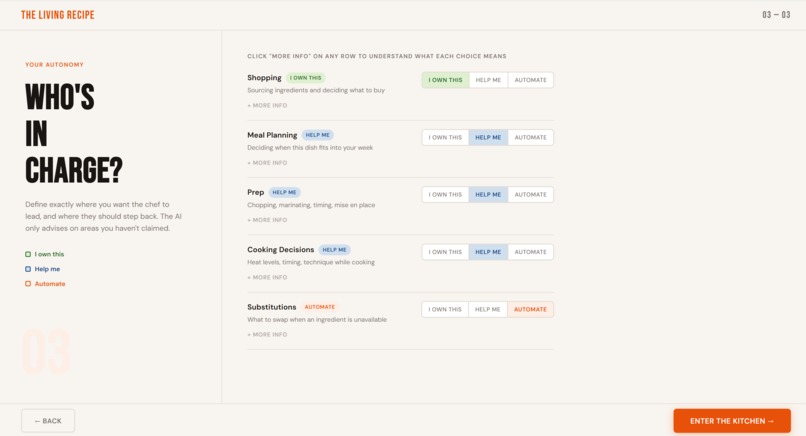Click the Cooking Decisions row title
The width and height of the screenshot is (806, 436).
(x=281, y=249)
